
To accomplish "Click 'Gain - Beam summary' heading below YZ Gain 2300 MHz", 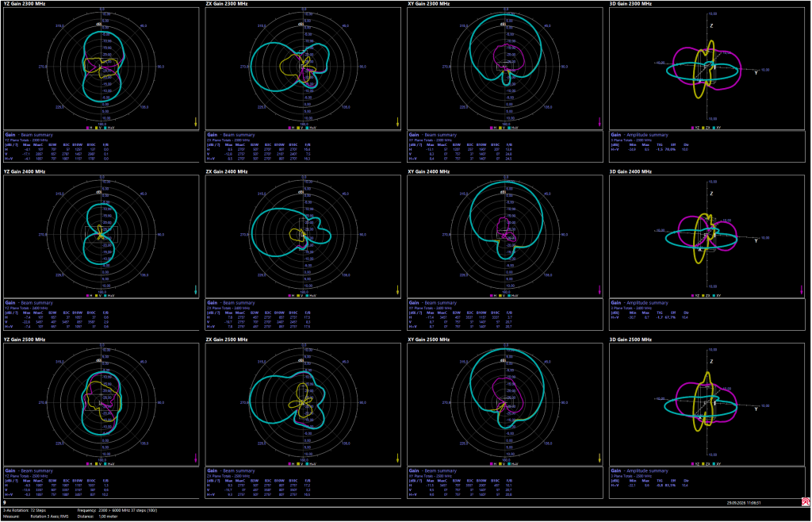I will (x=29, y=135).
